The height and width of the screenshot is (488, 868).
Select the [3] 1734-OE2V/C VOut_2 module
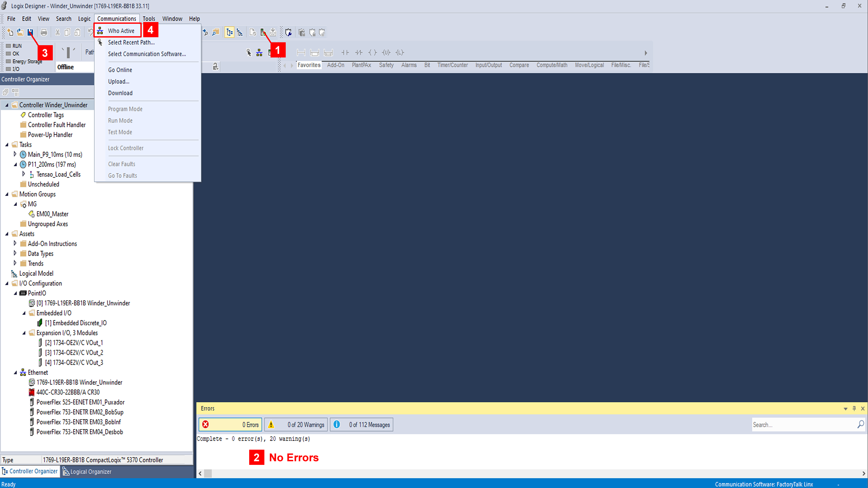coord(74,352)
